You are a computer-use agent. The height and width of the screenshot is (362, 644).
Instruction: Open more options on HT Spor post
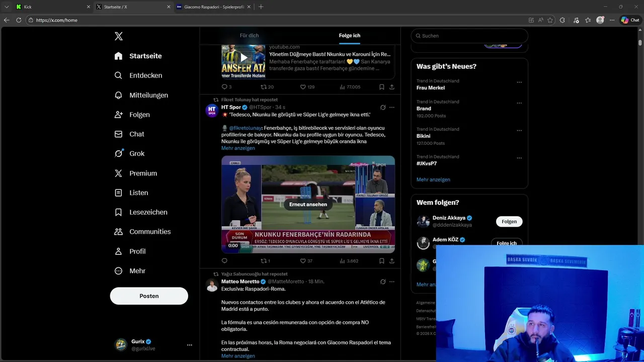pos(392,108)
